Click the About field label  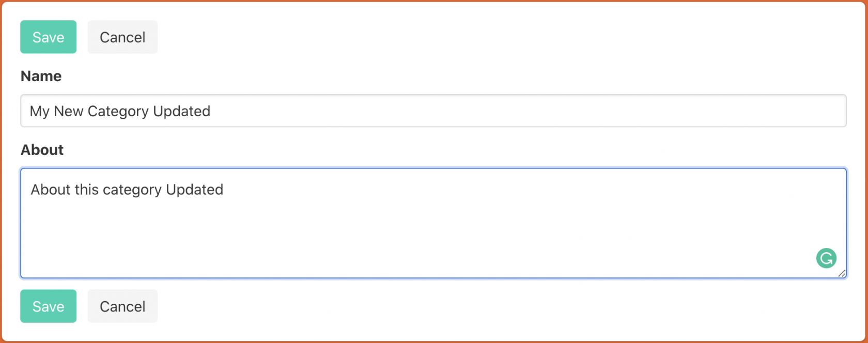click(x=42, y=150)
